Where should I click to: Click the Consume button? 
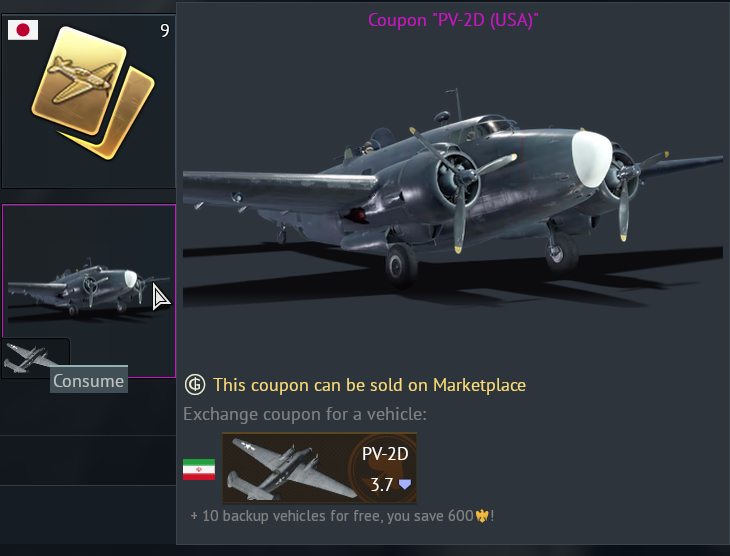click(88, 381)
